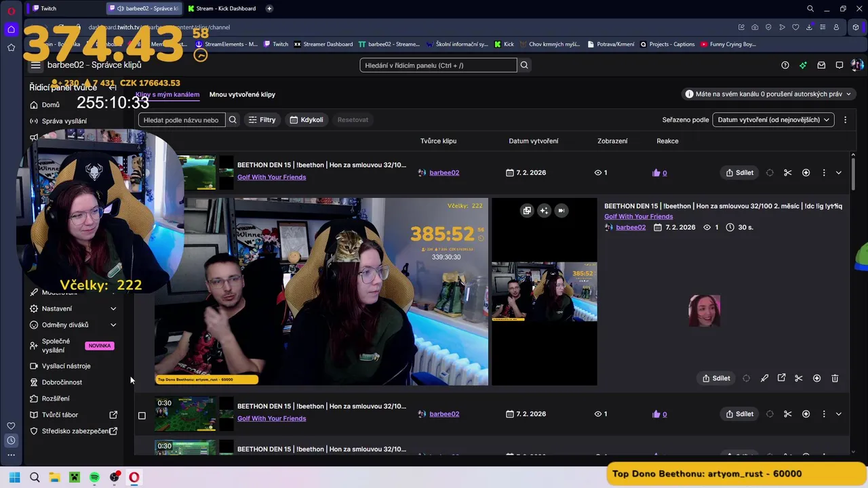
Task: Click the sparkle icon above vertical preview
Action: point(544,211)
